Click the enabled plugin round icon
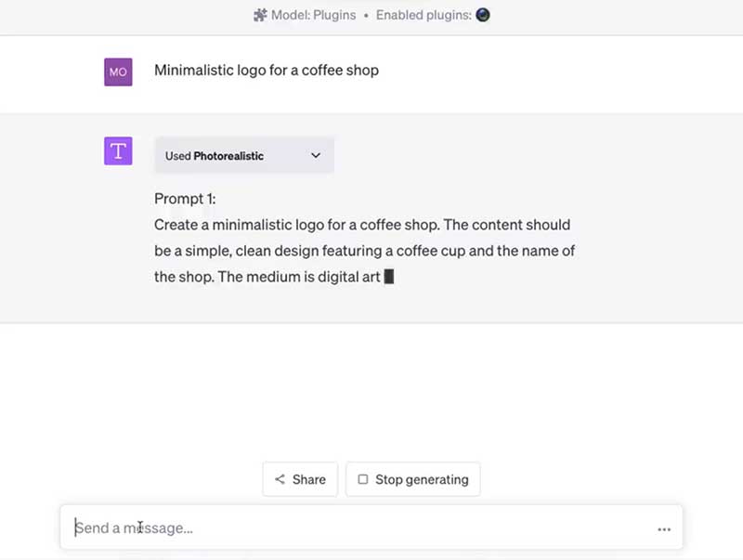 pos(483,16)
